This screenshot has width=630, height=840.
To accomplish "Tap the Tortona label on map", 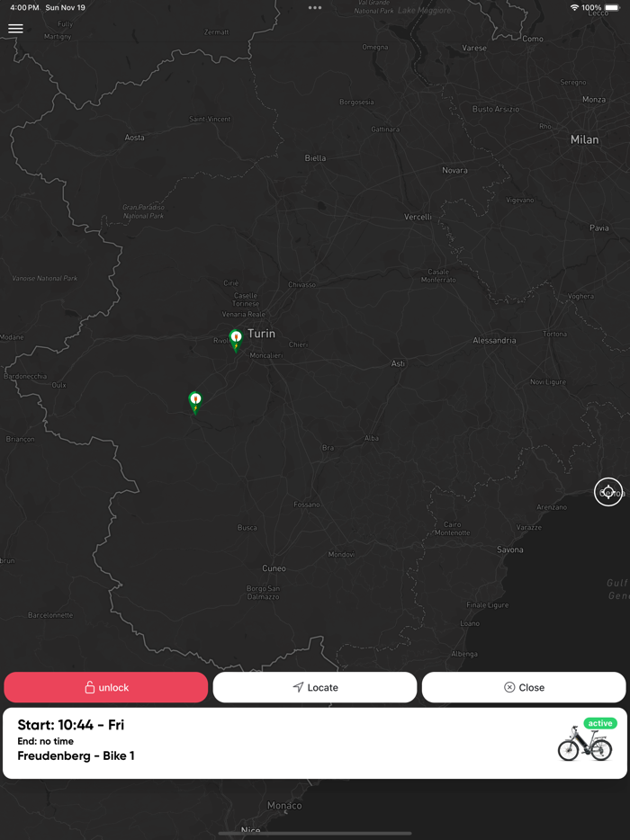I will pyautogui.click(x=554, y=334).
